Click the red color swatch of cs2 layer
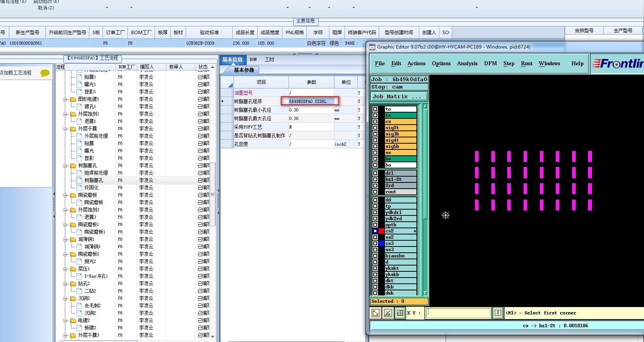 381,231
